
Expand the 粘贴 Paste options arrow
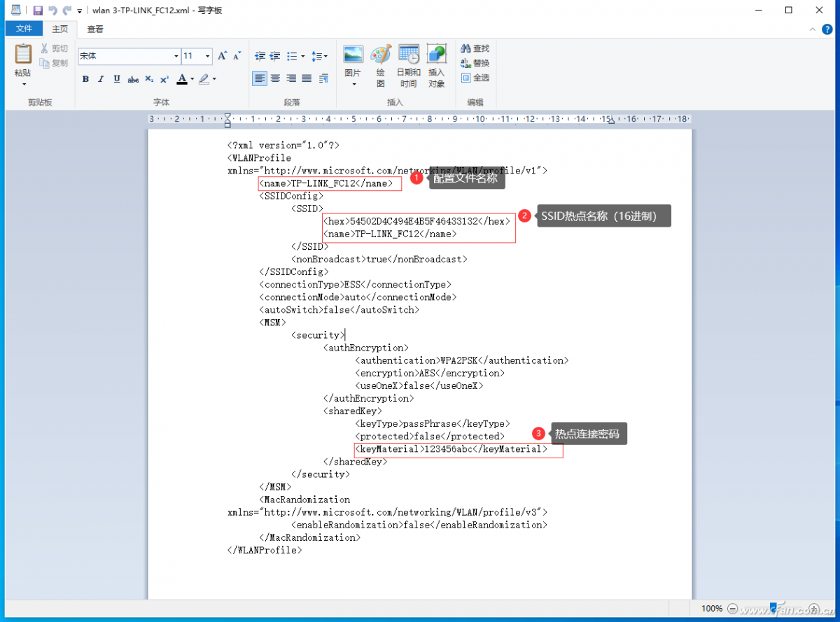point(23,84)
